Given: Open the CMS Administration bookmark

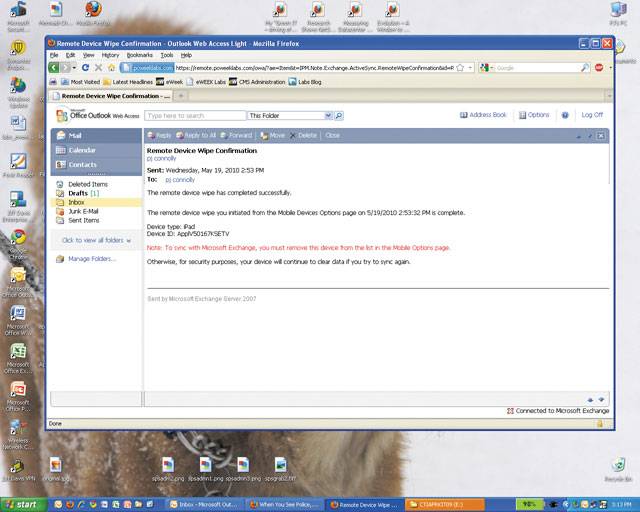Looking at the screenshot, I should click(x=257, y=82).
